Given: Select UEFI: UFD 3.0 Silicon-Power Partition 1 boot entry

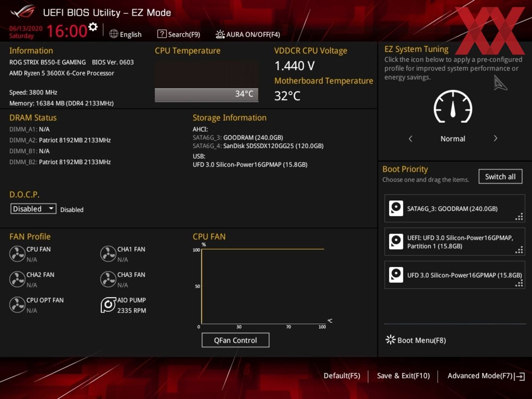Looking at the screenshot, I should tap(455, 242).
